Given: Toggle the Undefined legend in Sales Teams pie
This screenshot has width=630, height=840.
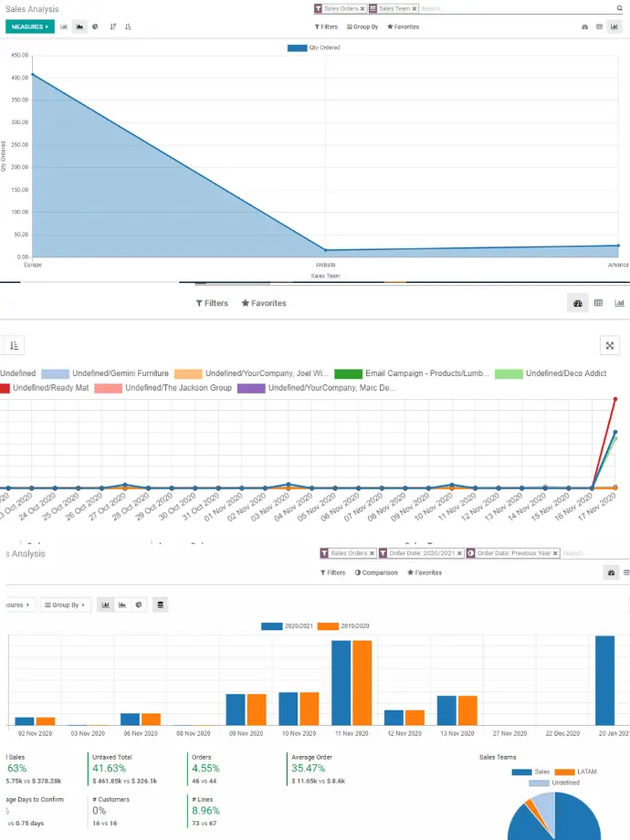Looking at the screenshot, I should pyautogui.click(x=554, y=782).
